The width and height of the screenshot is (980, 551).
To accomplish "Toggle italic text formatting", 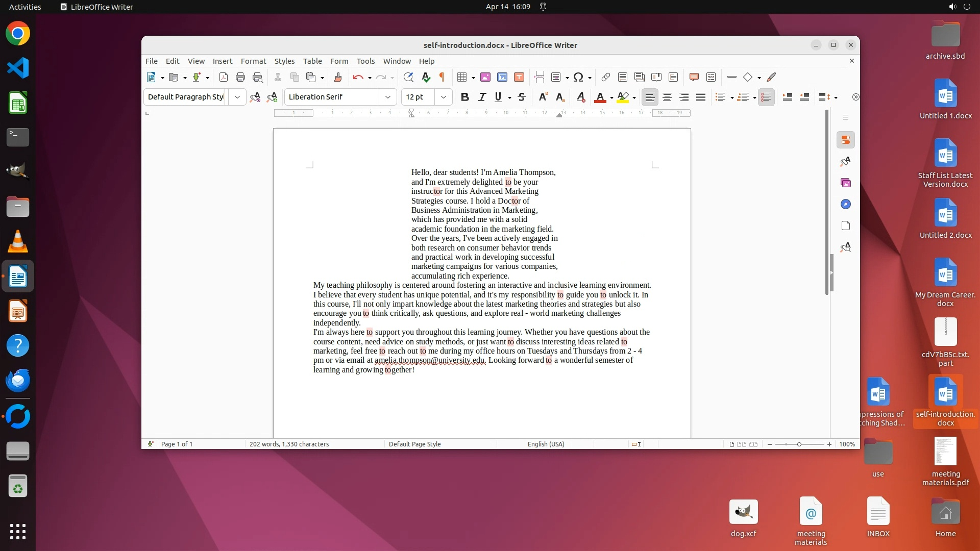I will pyautogui.click(x=482, y=97).
